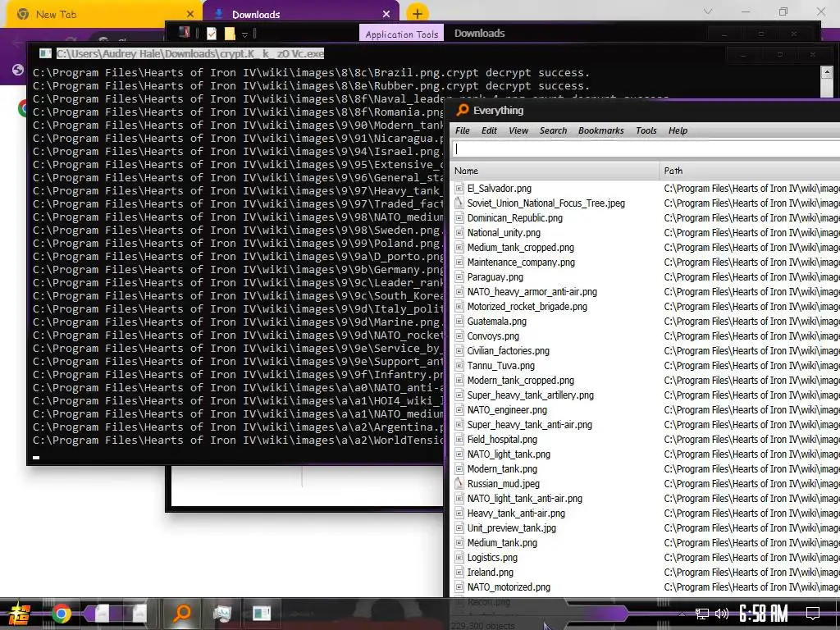
Task: Click the console title crypt exe path text
Action: coord(190,53)
